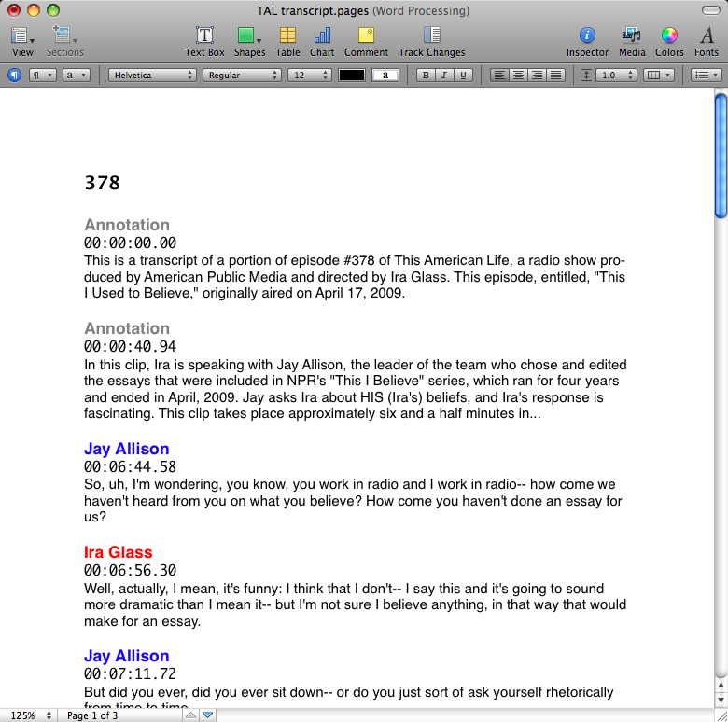Open the list style dropdown

[707, 75]
